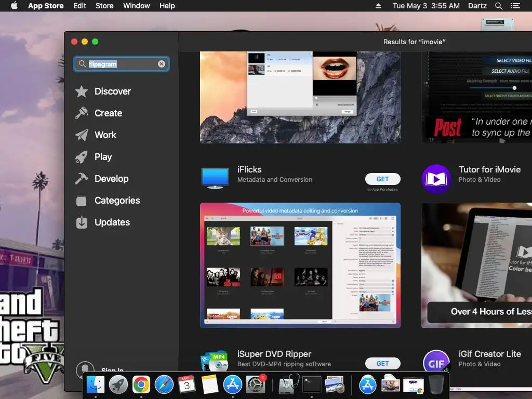
Task: Open Preview from the Dock
Action: (335, 384)
